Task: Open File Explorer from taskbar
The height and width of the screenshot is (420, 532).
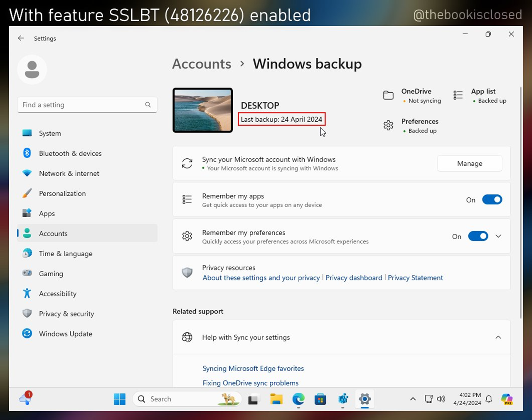Action: coord(276,399)
